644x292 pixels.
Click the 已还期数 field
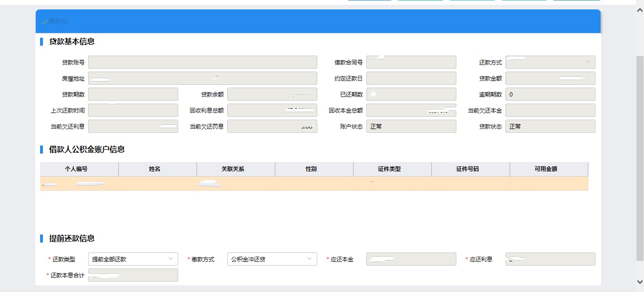pyautogui.click(x=411, y=94)
